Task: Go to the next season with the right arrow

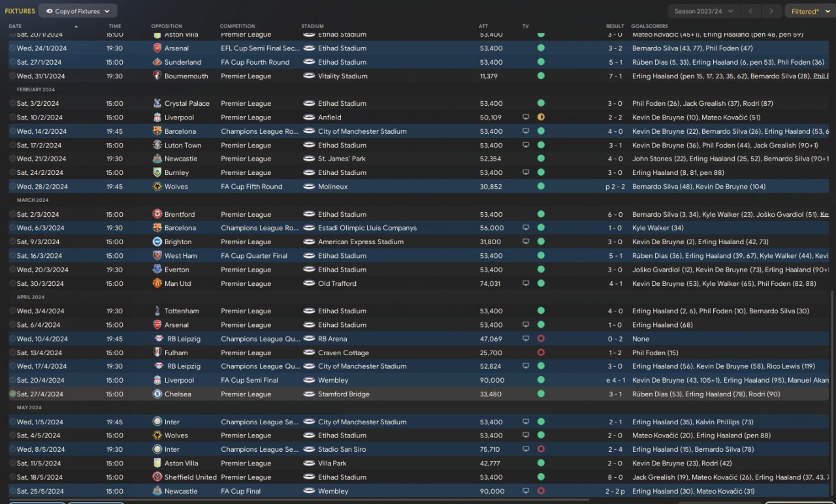Action: pyautogui.click(x=773, y=11)
